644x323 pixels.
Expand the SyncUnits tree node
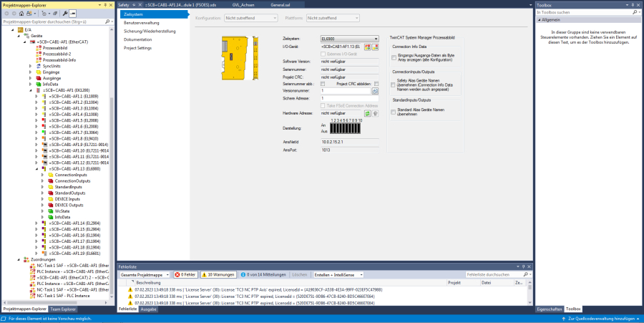point(30,65)
